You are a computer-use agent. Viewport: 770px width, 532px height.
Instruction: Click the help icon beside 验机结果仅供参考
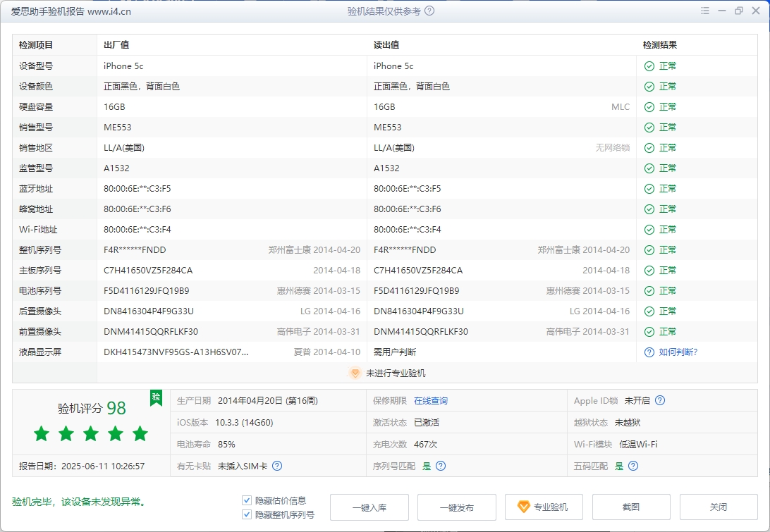coord(429,11)
